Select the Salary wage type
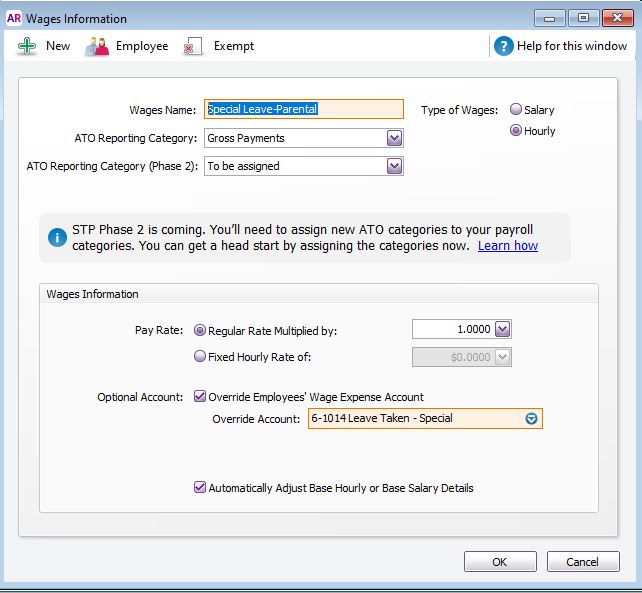 coord(516,110)
